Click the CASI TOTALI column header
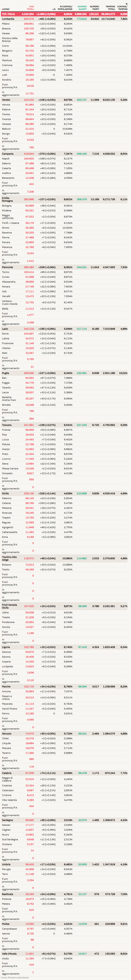 (x=31, y=8)
